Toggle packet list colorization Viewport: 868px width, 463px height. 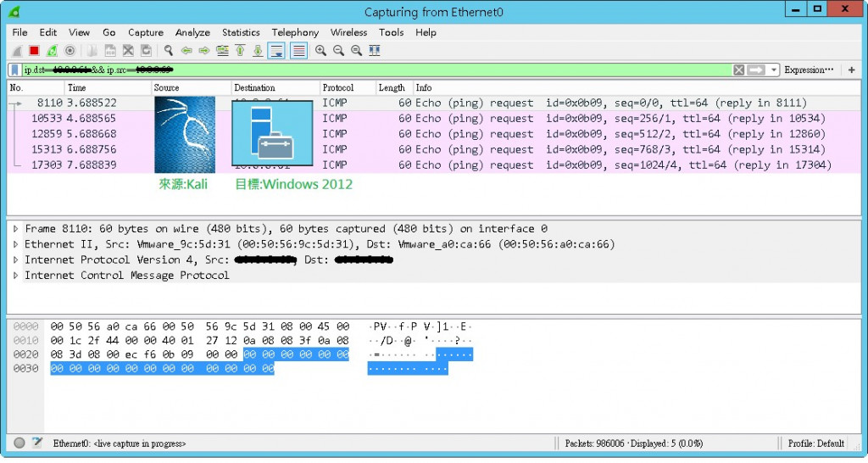[x=298, y=51]
